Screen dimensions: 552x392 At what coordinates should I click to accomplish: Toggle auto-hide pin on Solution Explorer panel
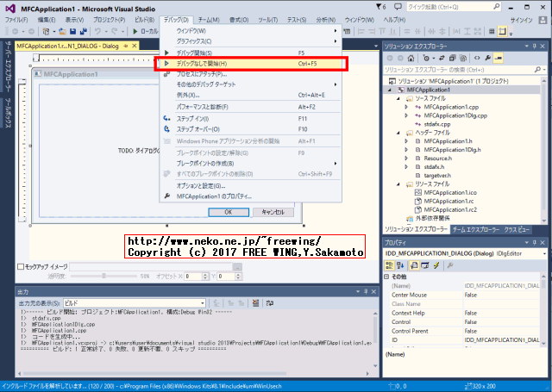click(535, 46)
